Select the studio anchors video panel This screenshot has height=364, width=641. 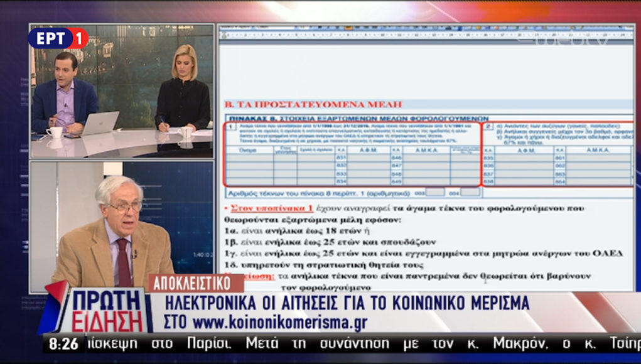pyautogui.click(x=122, y=92)
